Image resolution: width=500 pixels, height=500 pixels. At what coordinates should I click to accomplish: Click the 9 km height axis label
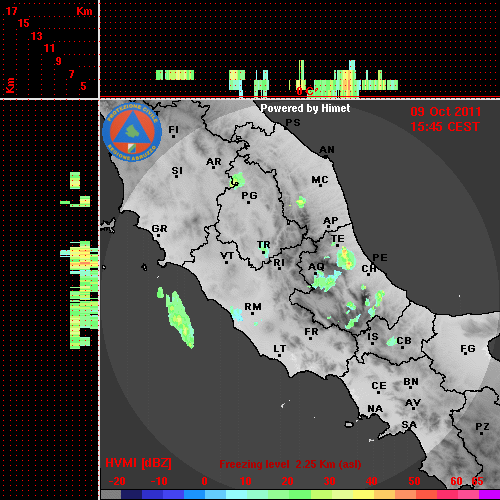click(x=58, y=61)
